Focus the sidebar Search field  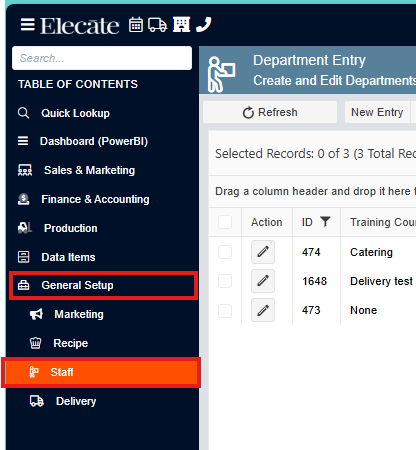pos(102,58)
